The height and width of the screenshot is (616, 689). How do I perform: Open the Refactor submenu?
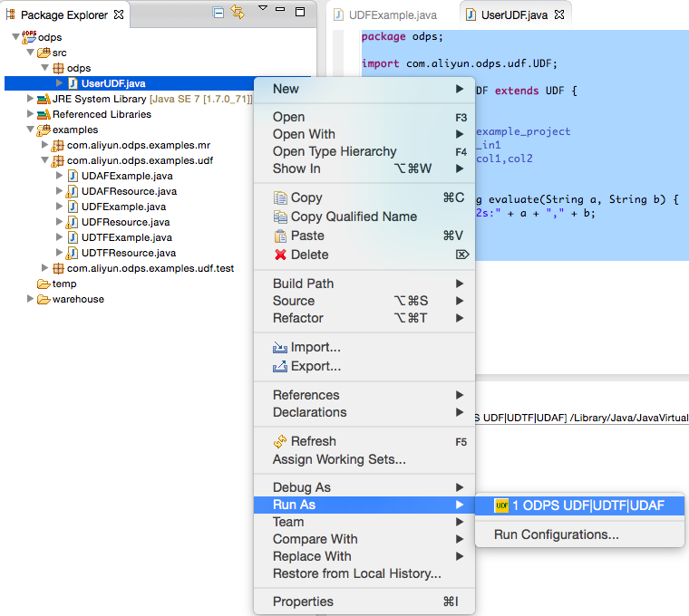pyautogui.click(x=364, y=318)
